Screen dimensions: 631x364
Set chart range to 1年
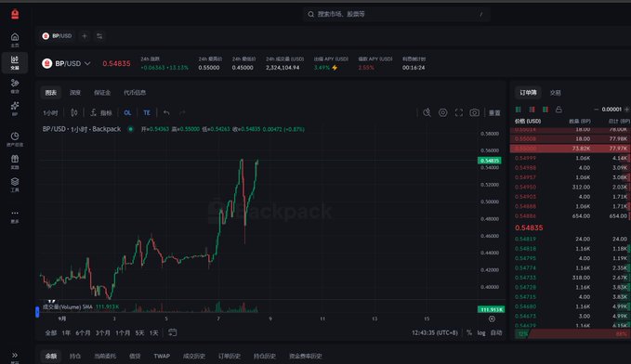66,333
